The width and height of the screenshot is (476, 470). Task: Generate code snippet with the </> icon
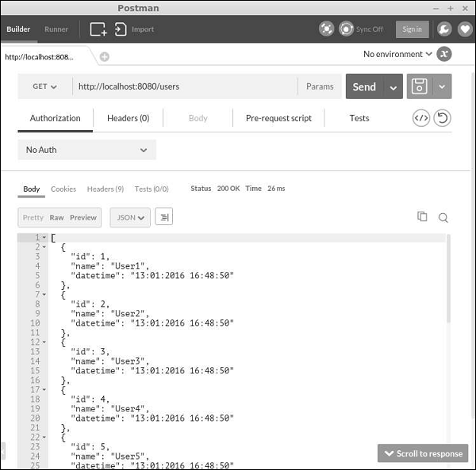tap(421, 118)
